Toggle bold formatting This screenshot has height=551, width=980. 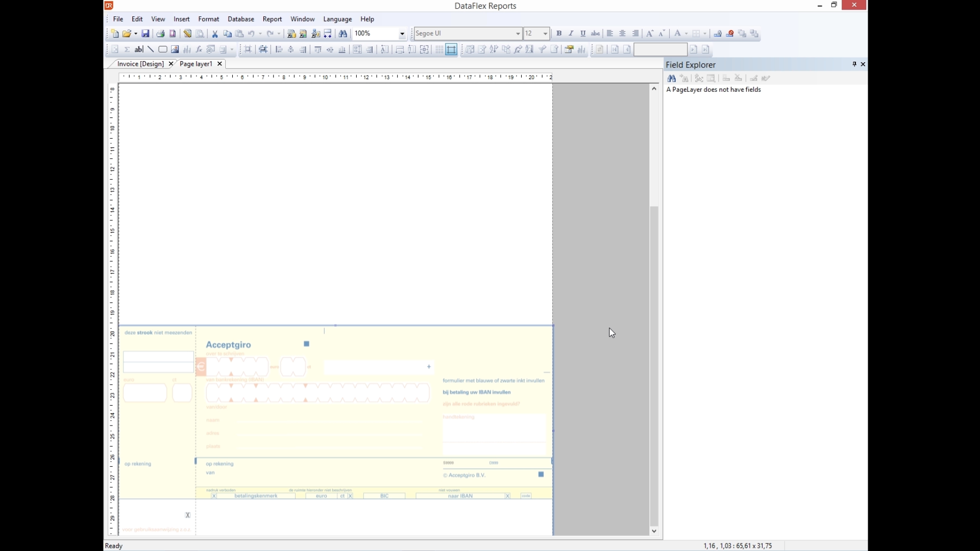[559, 34]
